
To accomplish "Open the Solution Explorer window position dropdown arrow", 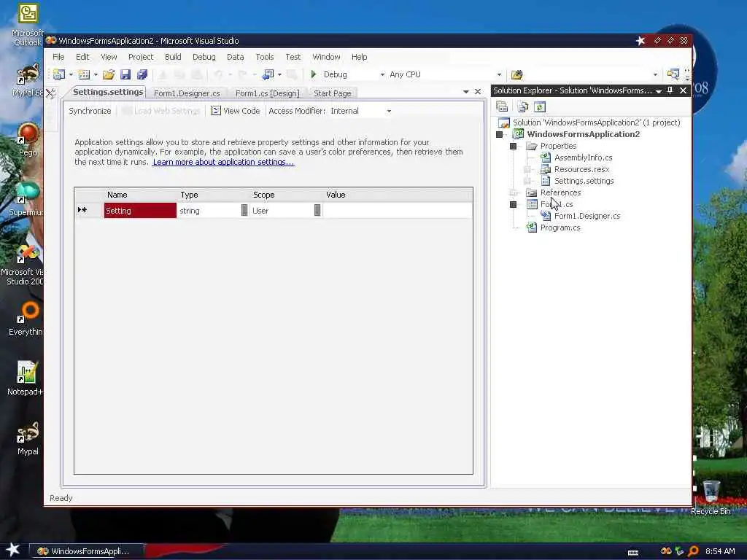I will tap(659, 91).
